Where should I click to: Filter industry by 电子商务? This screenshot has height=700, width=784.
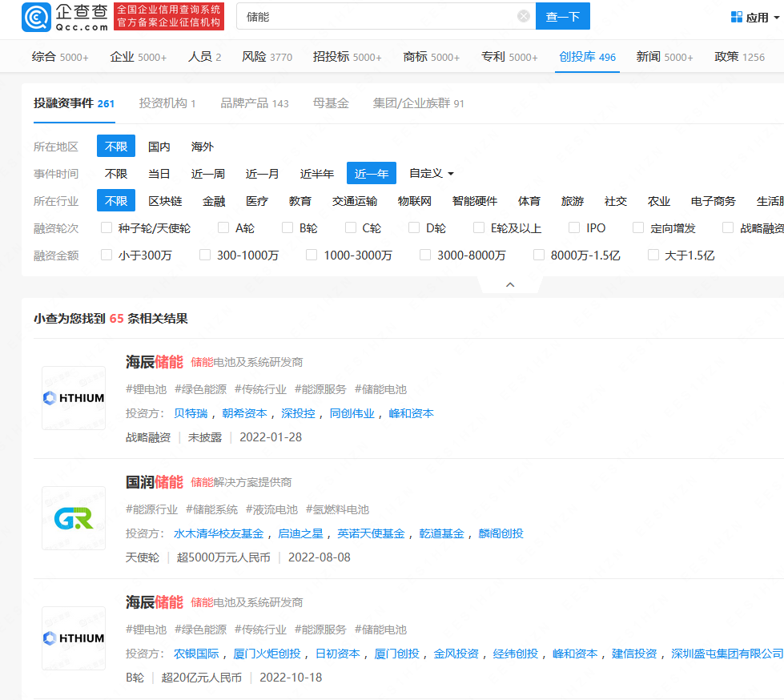(713, 201)
